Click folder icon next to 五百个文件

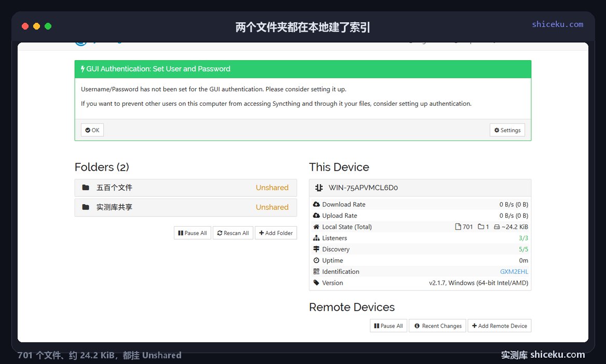[x=86, y=187]
